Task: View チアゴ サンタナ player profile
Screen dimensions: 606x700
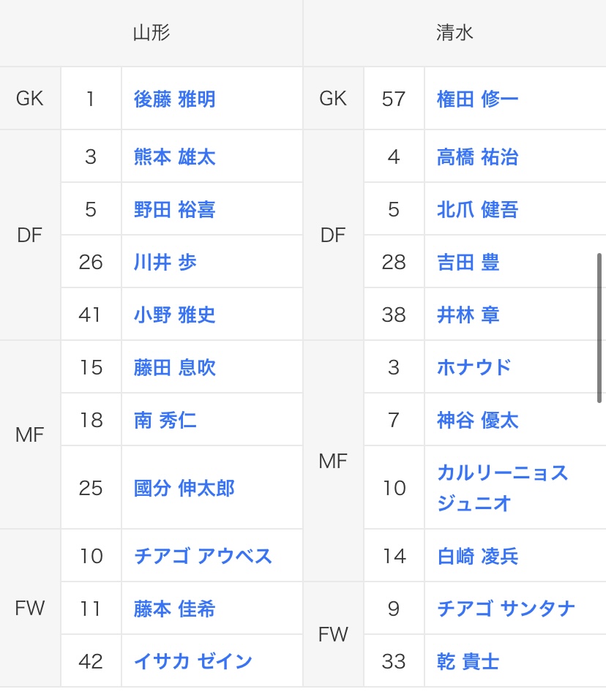Action: [x=506, y=609]
